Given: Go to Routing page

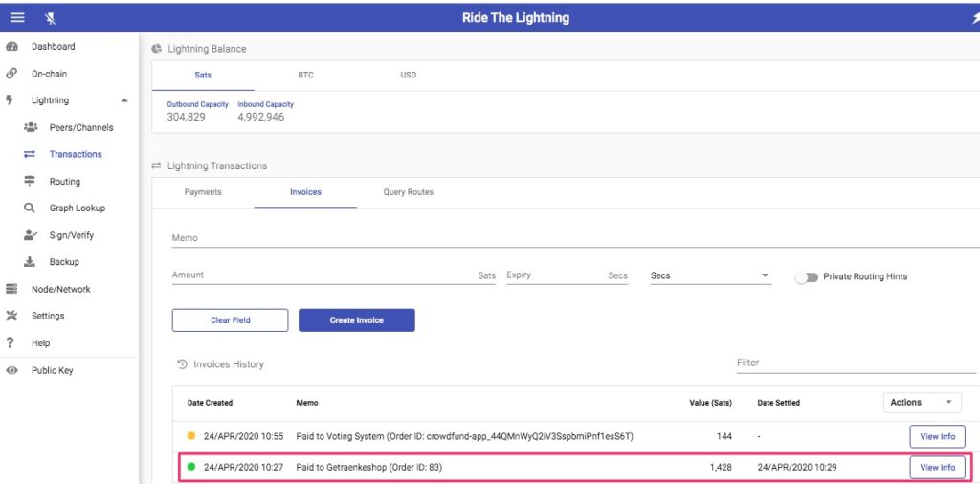Looking at the screenshot, I should click(65, 182).
